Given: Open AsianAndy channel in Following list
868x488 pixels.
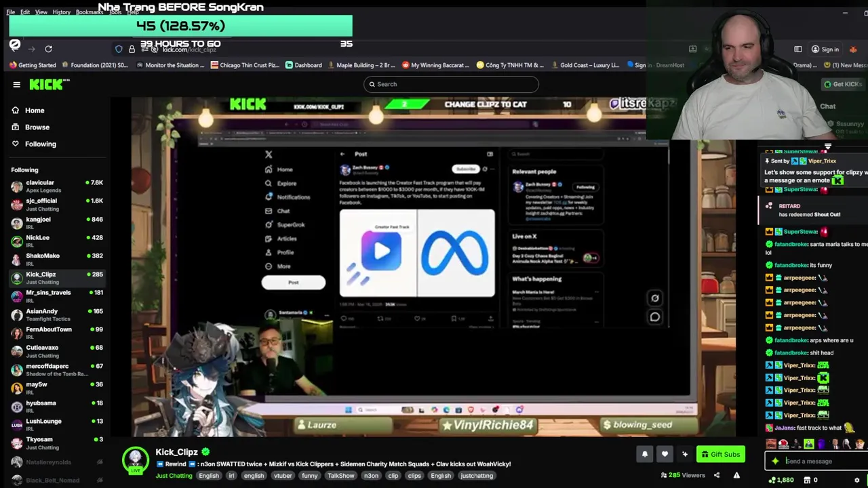Looking at the screenshot, I should 57,314.
